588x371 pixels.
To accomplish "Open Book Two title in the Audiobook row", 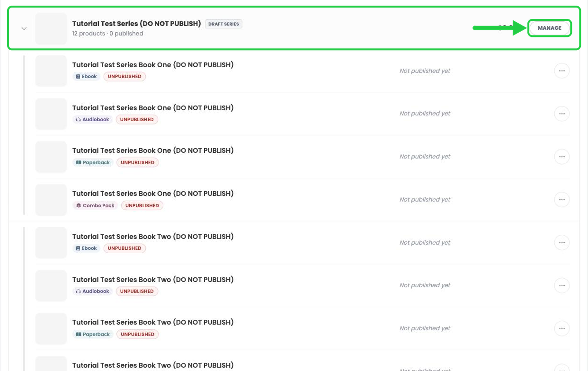I will [153, 280].
